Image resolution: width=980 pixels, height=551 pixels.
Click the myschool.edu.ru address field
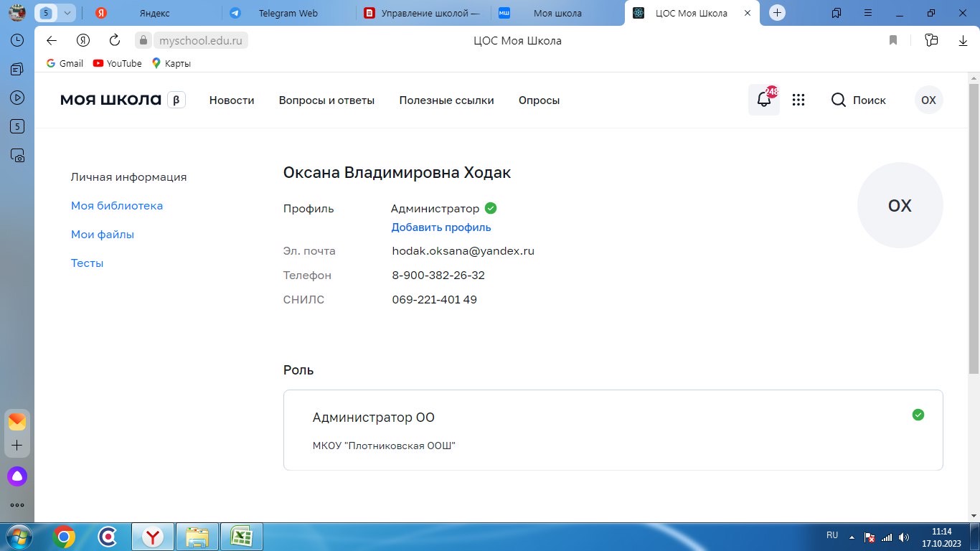201,41
